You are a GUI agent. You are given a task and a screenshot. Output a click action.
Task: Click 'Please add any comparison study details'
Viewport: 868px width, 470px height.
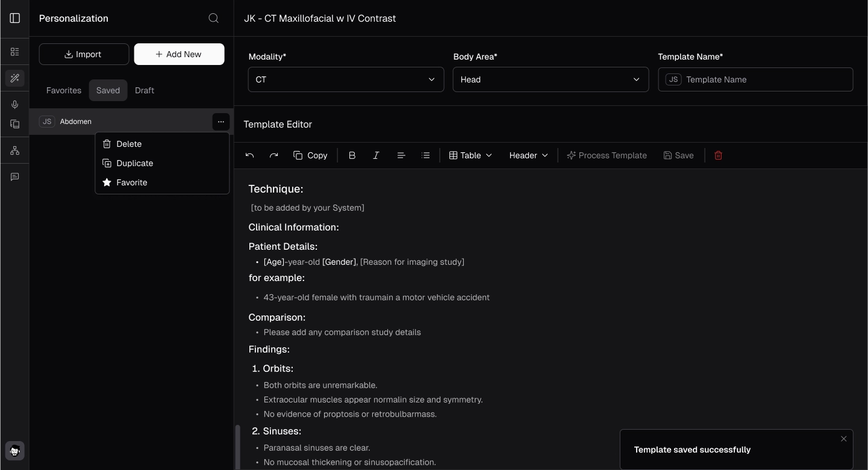pyautogui.click(x=342, y=332)
